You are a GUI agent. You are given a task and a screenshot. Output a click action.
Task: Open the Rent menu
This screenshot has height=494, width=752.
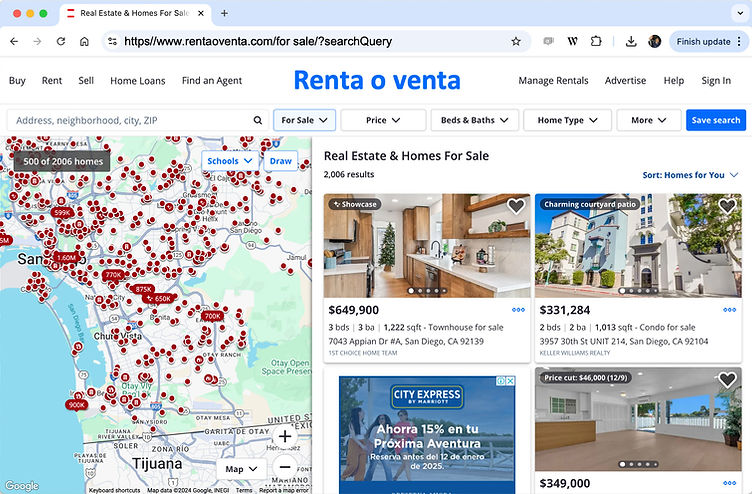pyautogui.click(x=52, y=81)
